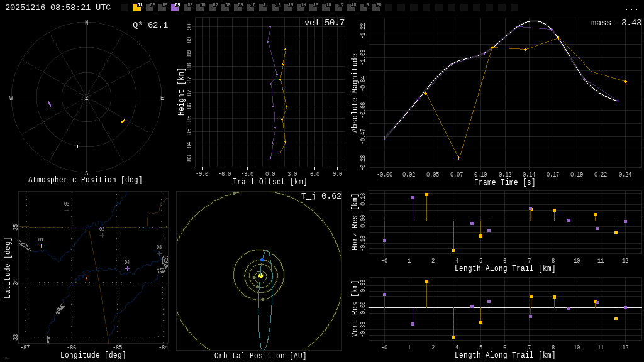Click the T_j 0.62 value
Screen dimensions: 644x362
coord(321,196)
